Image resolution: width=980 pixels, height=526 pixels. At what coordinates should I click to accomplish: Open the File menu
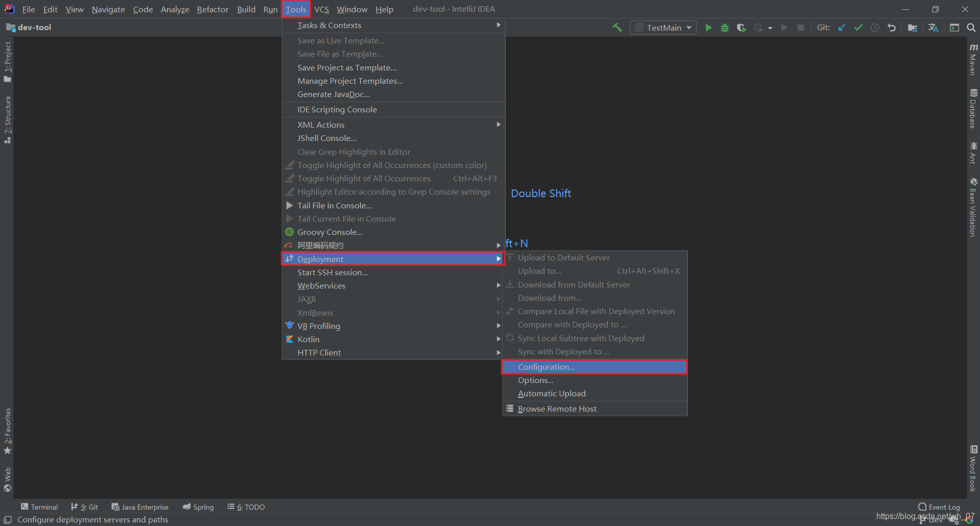click(x=29, y=9)
